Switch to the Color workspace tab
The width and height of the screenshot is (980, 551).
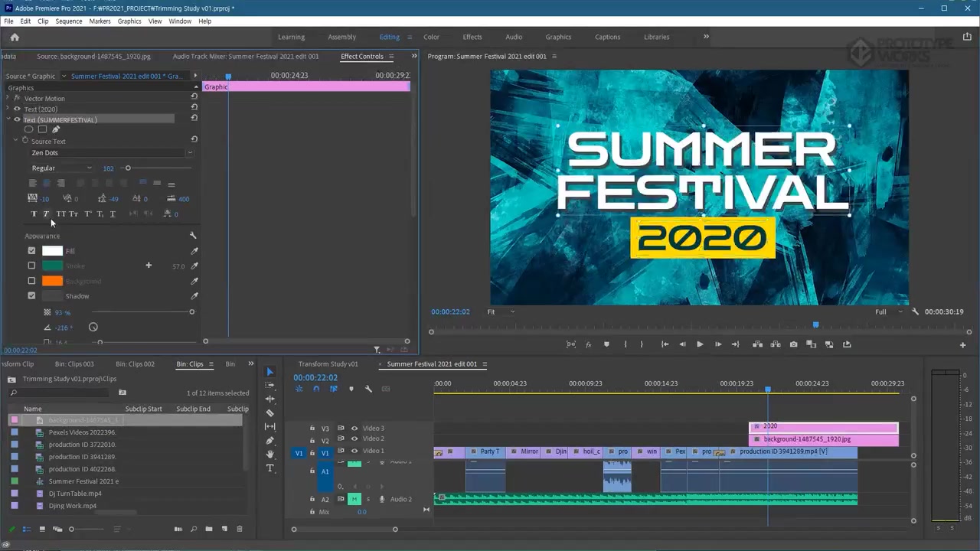431,37
